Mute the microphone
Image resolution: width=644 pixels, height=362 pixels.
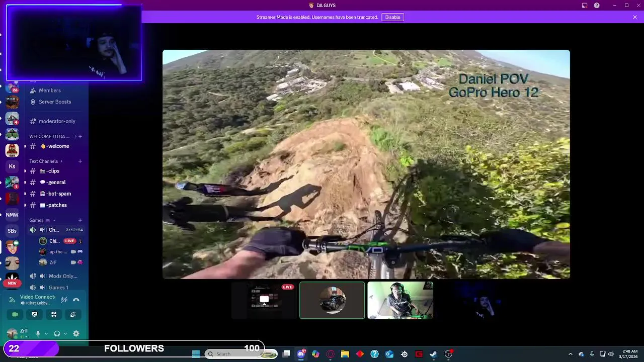pos(38,333)
